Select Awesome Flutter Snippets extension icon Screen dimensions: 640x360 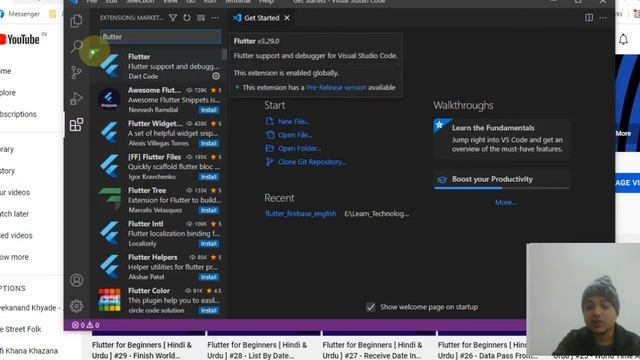tap(109, 99)
